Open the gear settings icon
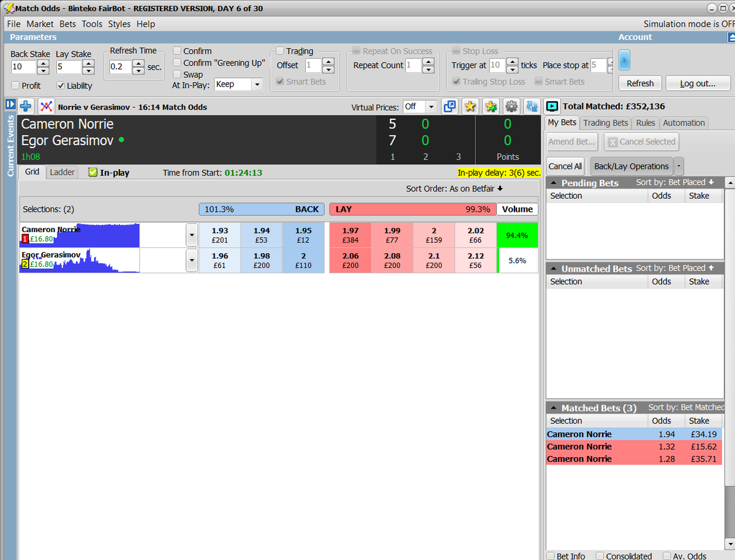Image resolution: width=735 pixels, height=560 pixels. click(511, 106)
